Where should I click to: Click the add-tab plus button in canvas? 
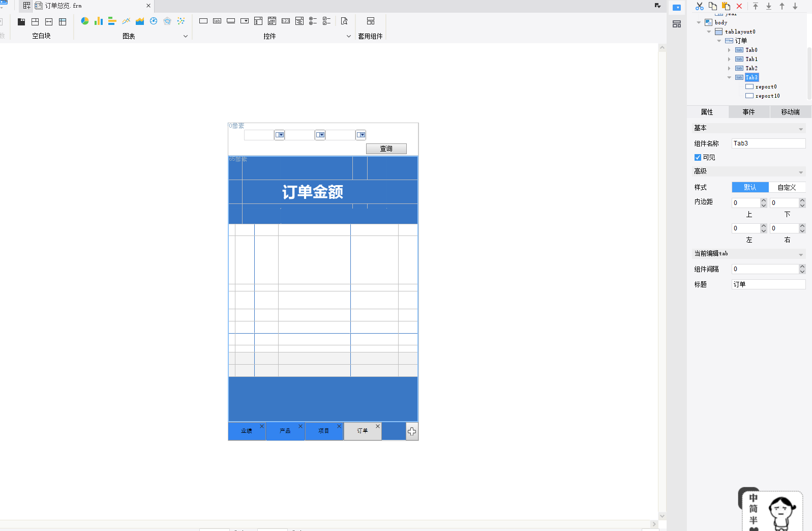pyautogui.click(x=412, y=431)
